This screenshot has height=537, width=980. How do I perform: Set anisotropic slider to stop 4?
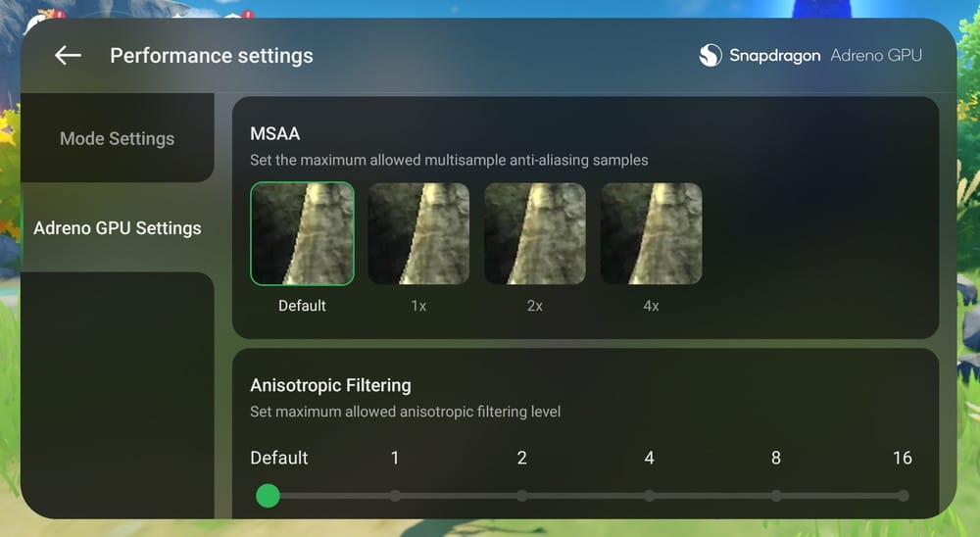[x=650, y=496]
